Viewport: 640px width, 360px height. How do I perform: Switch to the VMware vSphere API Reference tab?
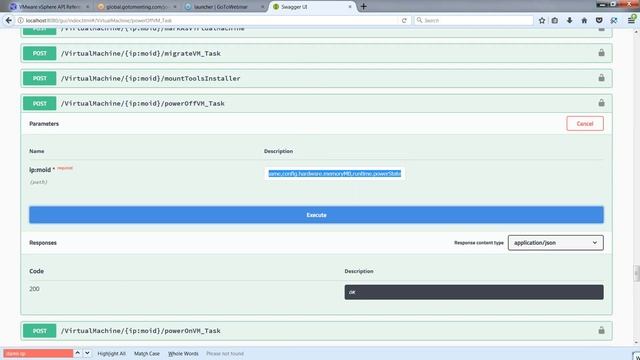point(49,7)
